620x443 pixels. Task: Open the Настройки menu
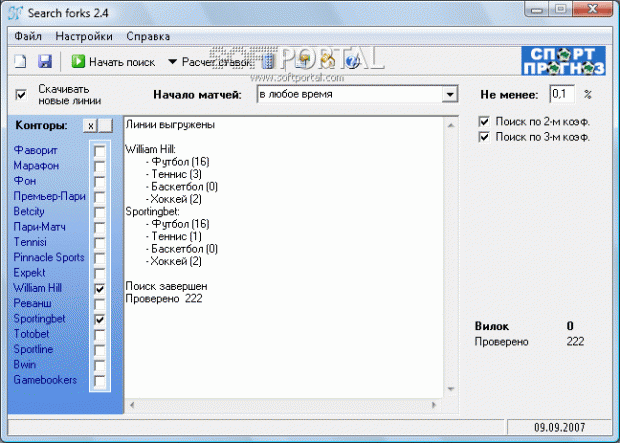point(84,36)
